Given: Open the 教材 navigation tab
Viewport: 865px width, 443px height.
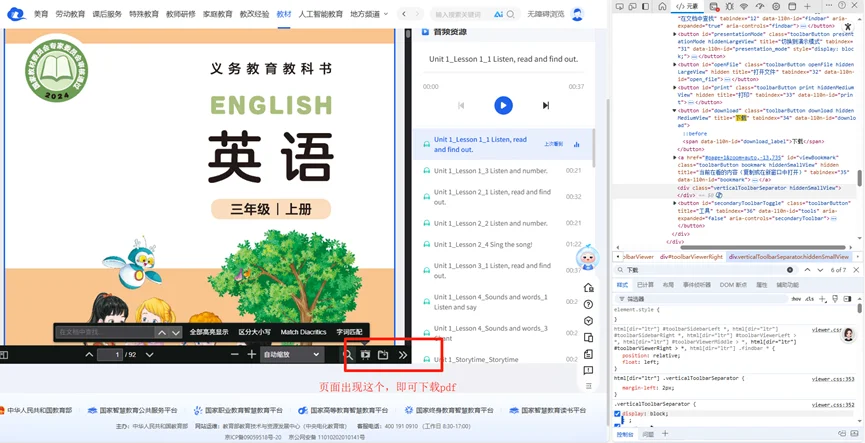Looking at the screenshot, I should pos(284,14).
